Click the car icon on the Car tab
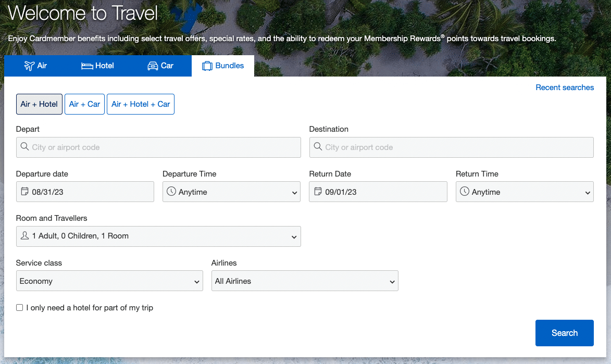 [x=153, y=66]
